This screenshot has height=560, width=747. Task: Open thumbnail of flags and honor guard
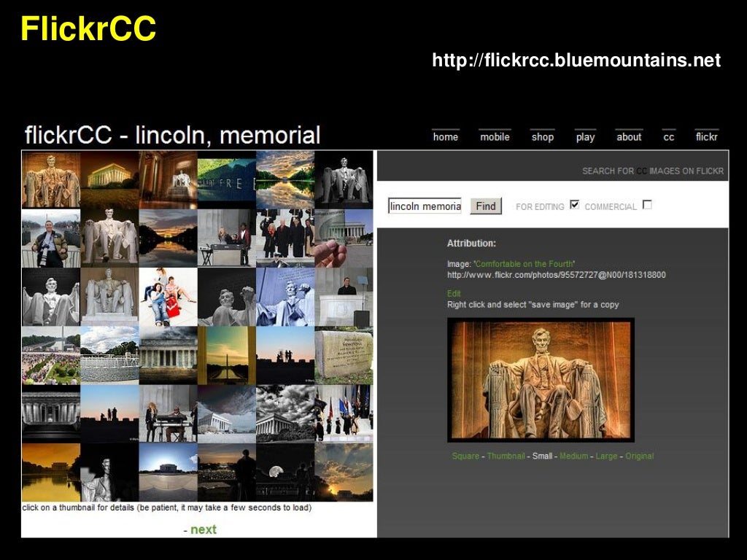pyautogui.click(x=344, y=414)
